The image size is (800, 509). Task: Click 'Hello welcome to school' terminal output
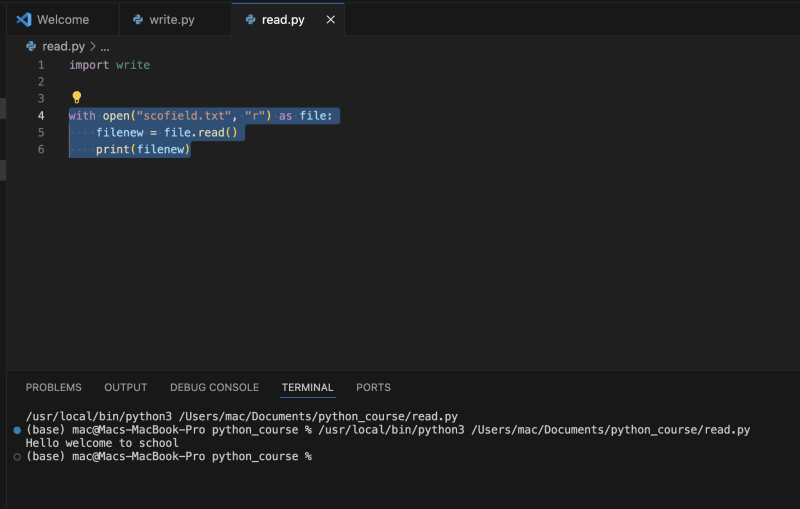coord(102,443)
